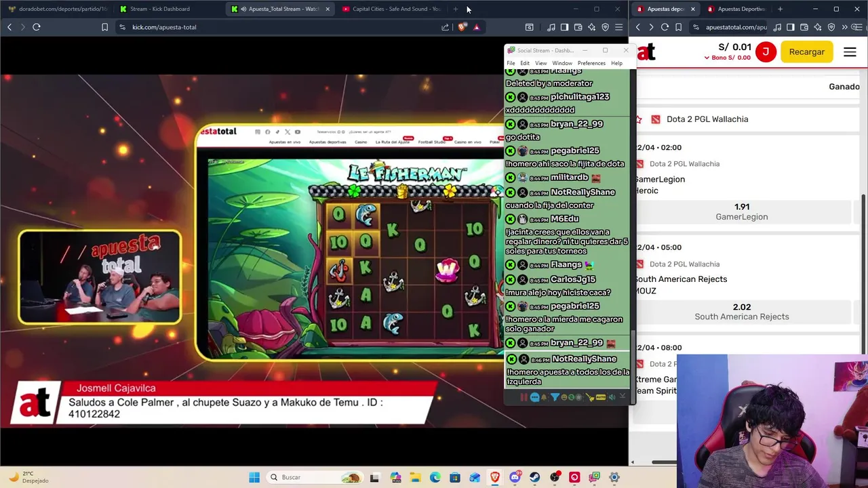Open Microsoft Edge from the taskbar
The image size is (868, 488).
click(435, 477)
